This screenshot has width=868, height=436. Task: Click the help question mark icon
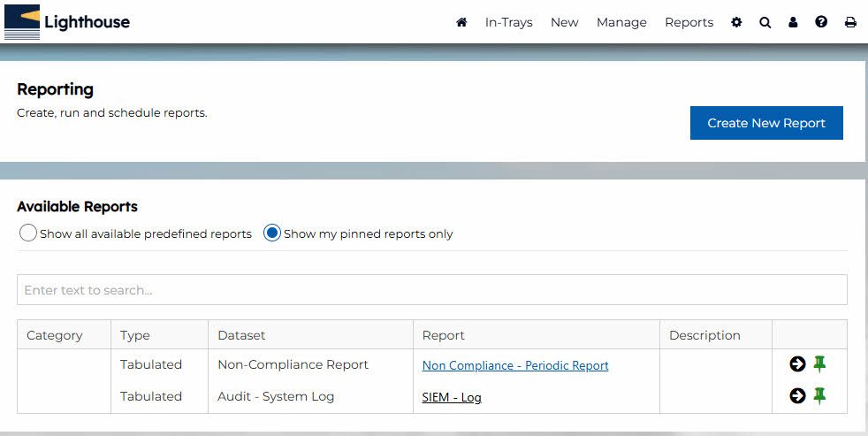click(x=821, y=22)
